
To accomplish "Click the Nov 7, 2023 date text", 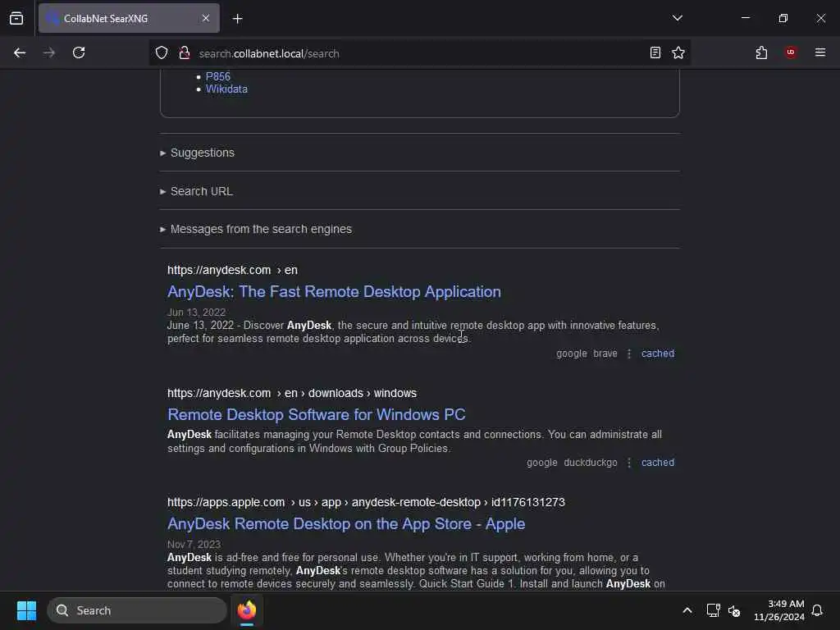I will tap(194, 545).
